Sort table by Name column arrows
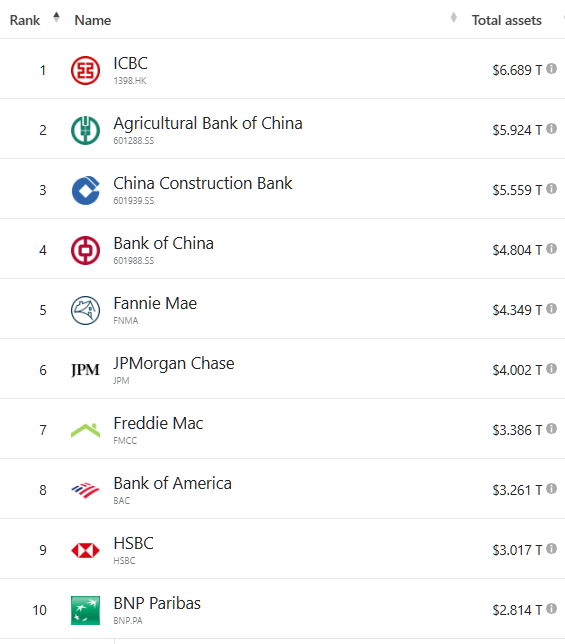Viewport: 565px width, 644px height. point(453,17)
